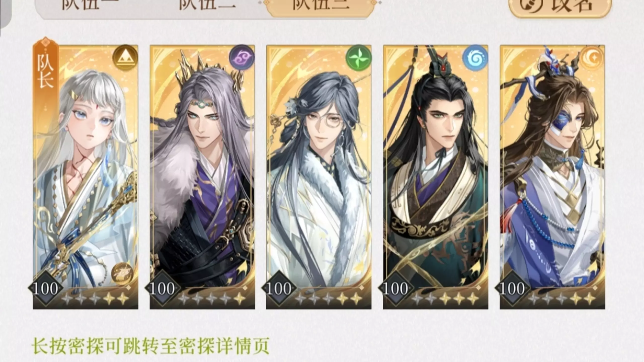Tap the golden moon element icon

click(592, 57)
